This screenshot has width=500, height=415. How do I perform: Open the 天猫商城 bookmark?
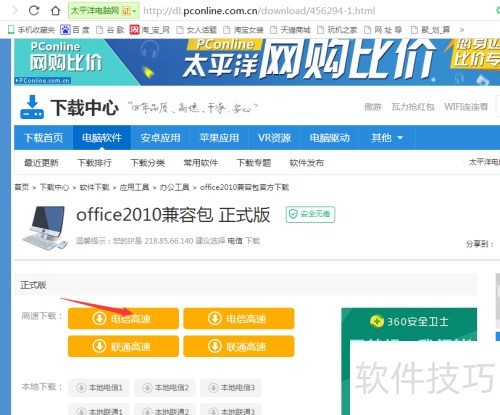coord(290,30)
